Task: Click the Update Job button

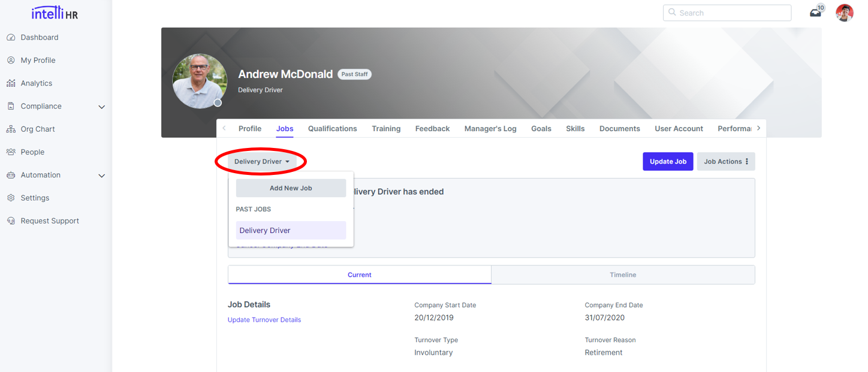Action: (668, 162)
